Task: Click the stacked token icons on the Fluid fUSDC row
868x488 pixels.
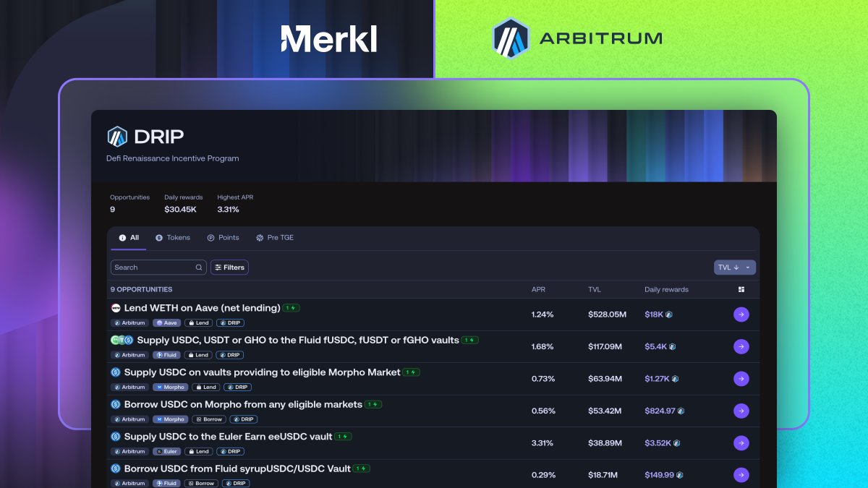Action: tap(122, 340)
